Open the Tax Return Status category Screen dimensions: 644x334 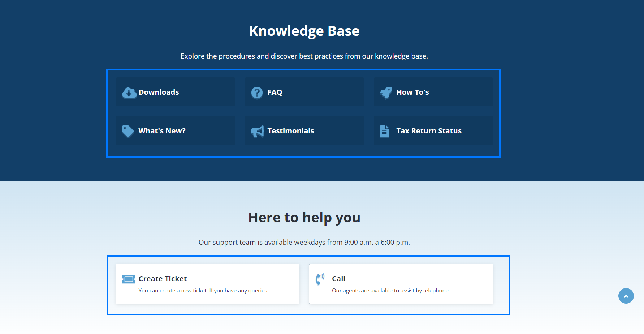coord(433,131)
